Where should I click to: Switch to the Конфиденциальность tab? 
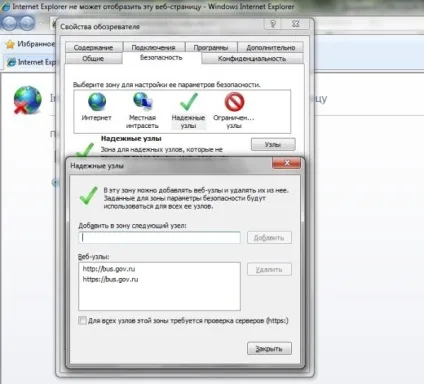click(x=252, y=58)
